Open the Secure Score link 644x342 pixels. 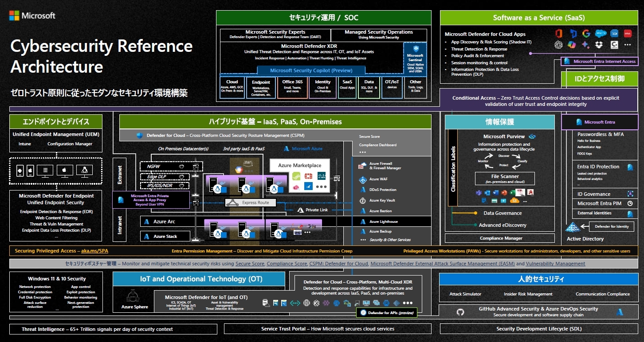coord(250,264)
